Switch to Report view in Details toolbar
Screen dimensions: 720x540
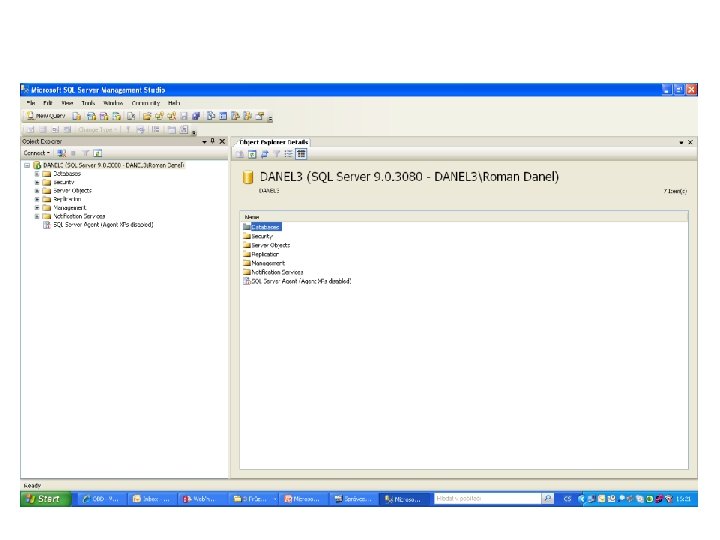coord(301,154)
